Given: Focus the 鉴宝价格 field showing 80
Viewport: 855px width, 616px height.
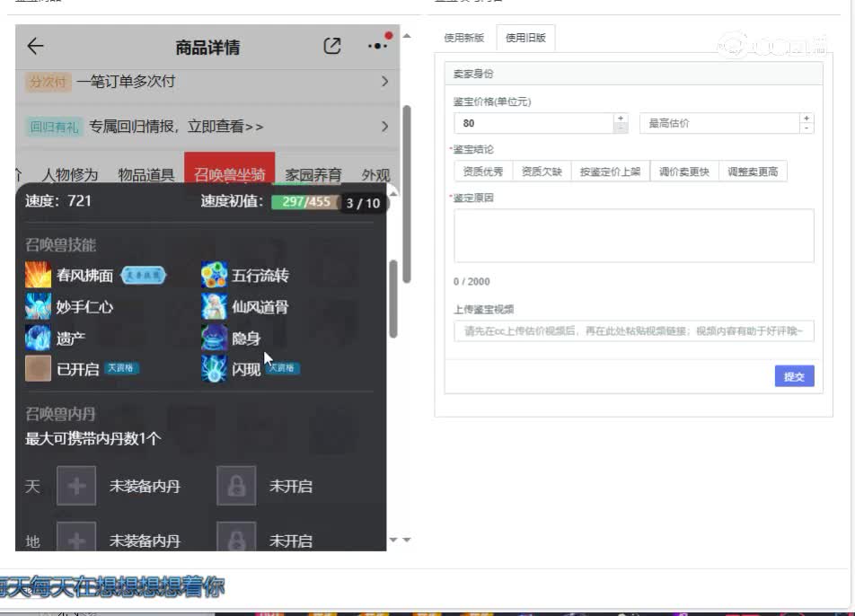Looking at the screenshot, I should click(x=533, y=123).
